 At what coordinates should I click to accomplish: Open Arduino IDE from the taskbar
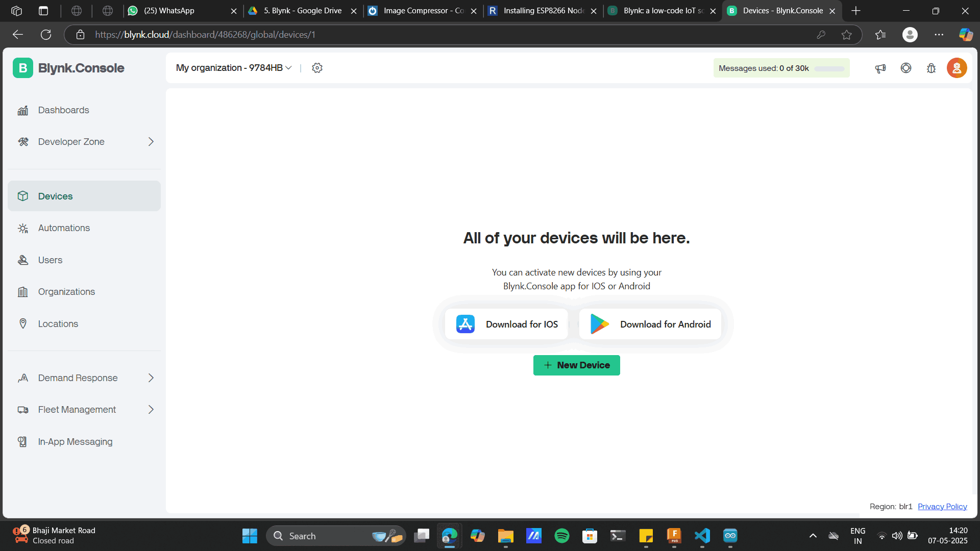[x=730, y=536]
